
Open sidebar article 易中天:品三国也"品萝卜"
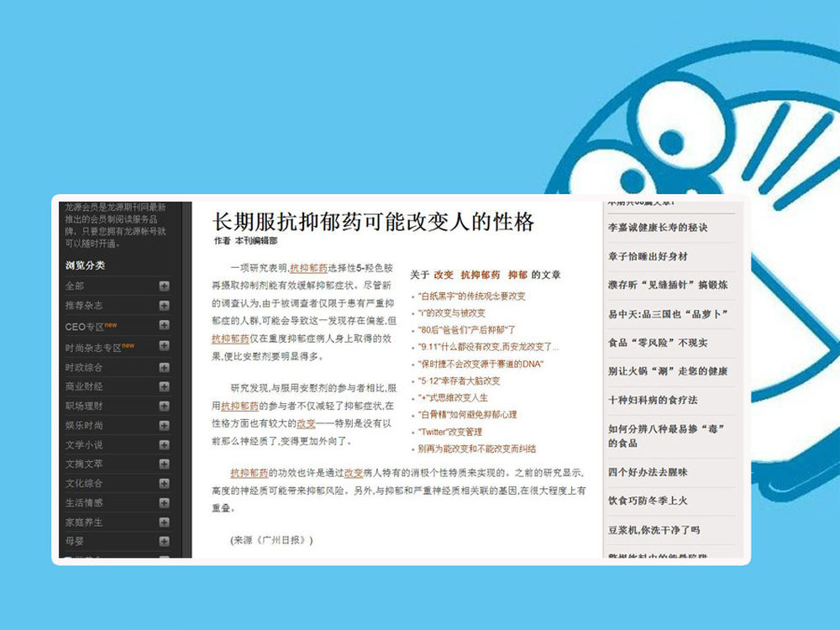pyautogui.click(x=668, y=314)
